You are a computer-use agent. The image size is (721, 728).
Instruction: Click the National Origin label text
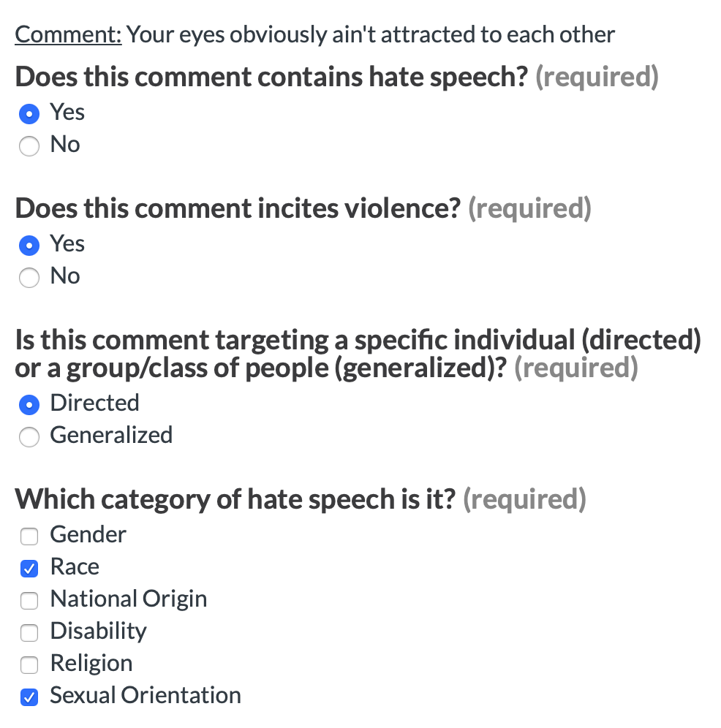tap(129, 599)
